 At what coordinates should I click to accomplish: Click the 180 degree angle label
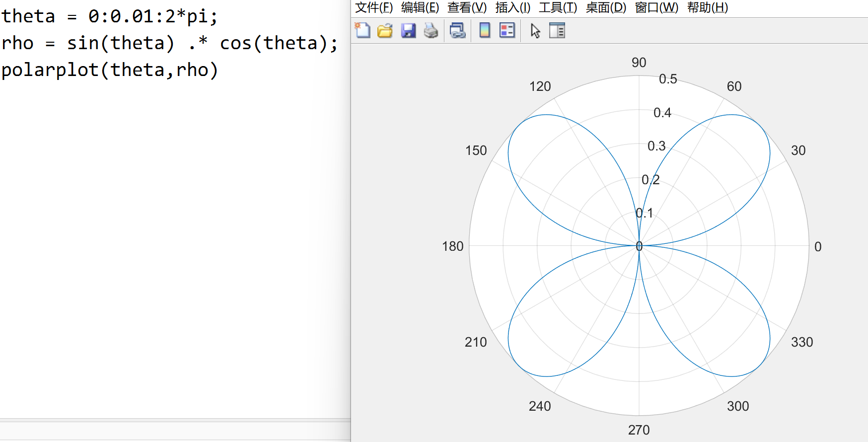tap(452, 246)
